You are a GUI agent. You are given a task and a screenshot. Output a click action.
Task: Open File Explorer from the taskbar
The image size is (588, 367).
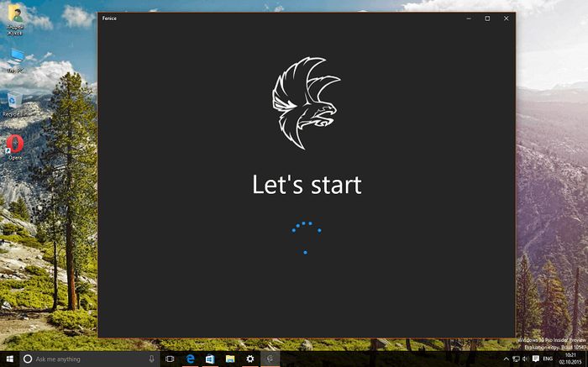coord(229,359)
